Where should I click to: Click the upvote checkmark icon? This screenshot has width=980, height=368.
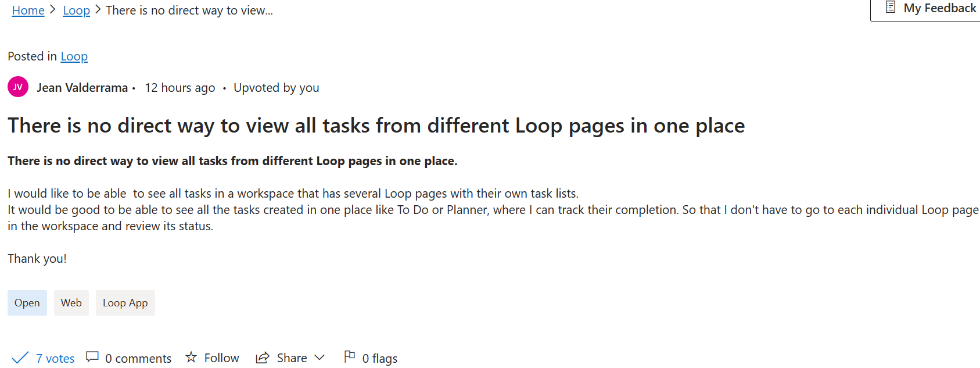click(x=20, y=358)
